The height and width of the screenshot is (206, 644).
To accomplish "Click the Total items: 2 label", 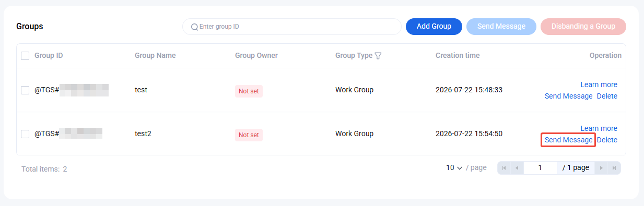I will [x=44, y=169].
